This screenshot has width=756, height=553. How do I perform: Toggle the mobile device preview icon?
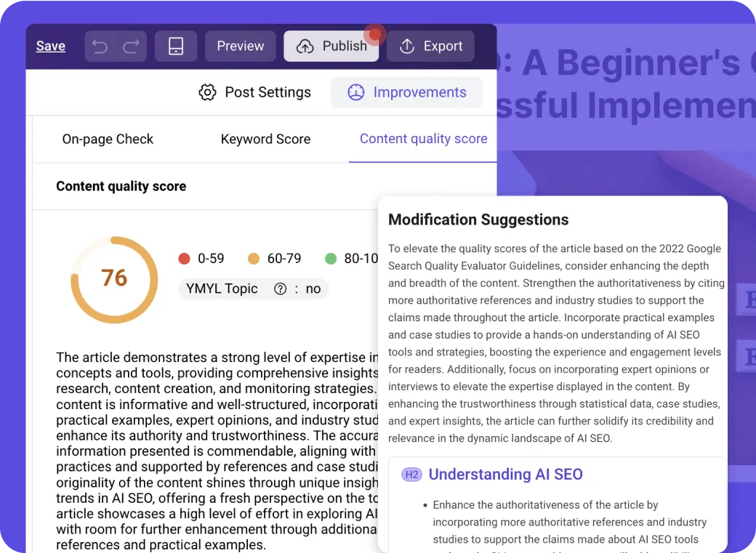coord(176,47)
